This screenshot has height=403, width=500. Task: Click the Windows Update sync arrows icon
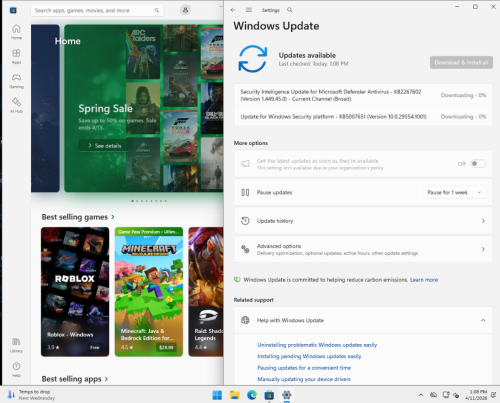point(253,59)
